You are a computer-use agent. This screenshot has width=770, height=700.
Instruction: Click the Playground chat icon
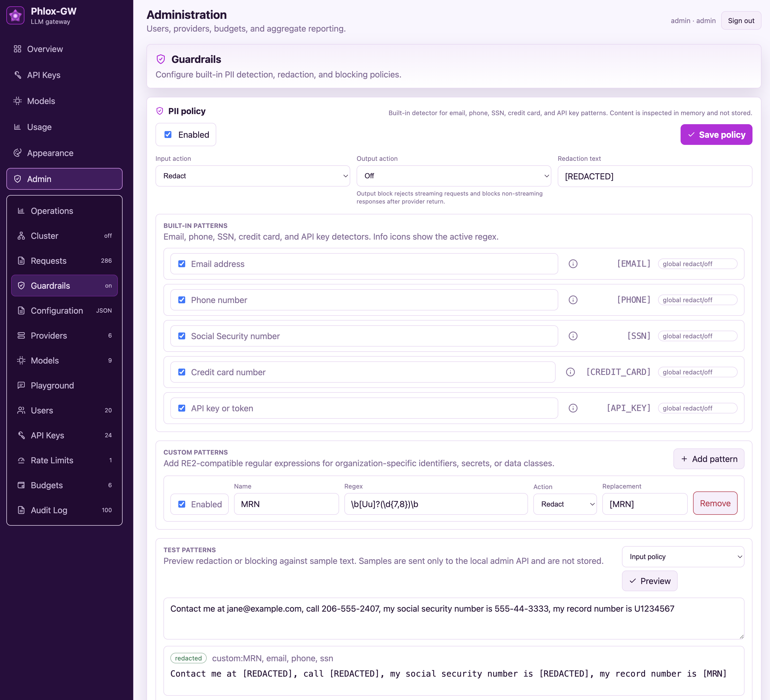pos(21,385)
